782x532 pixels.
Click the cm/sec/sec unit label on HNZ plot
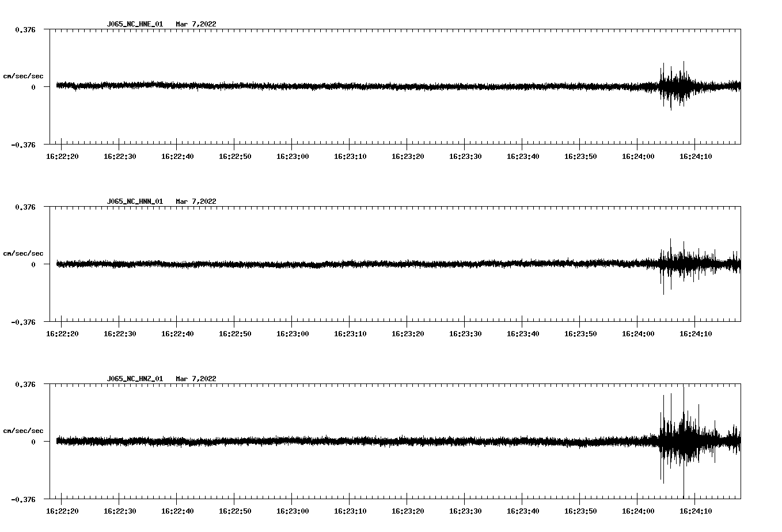click(23, 431)
